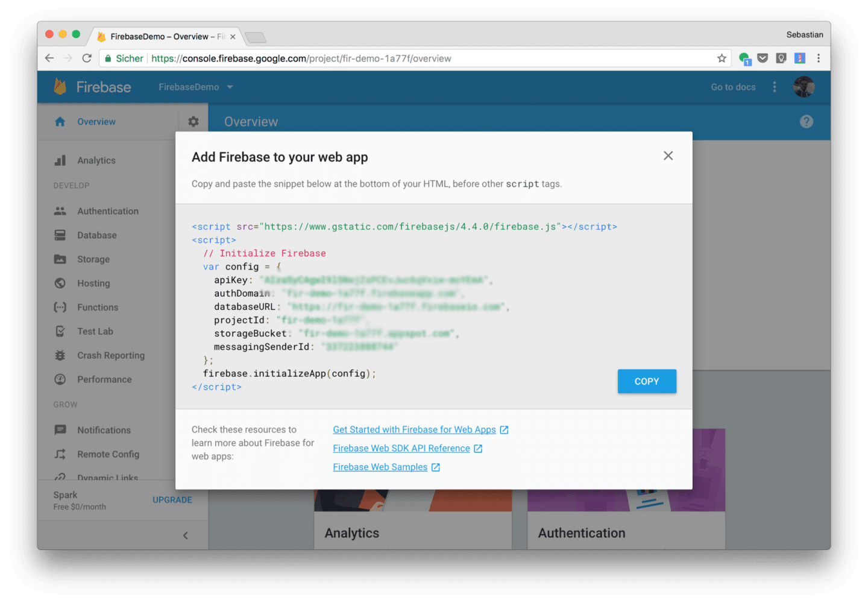Click the Test Lab icon

point(60,331)
